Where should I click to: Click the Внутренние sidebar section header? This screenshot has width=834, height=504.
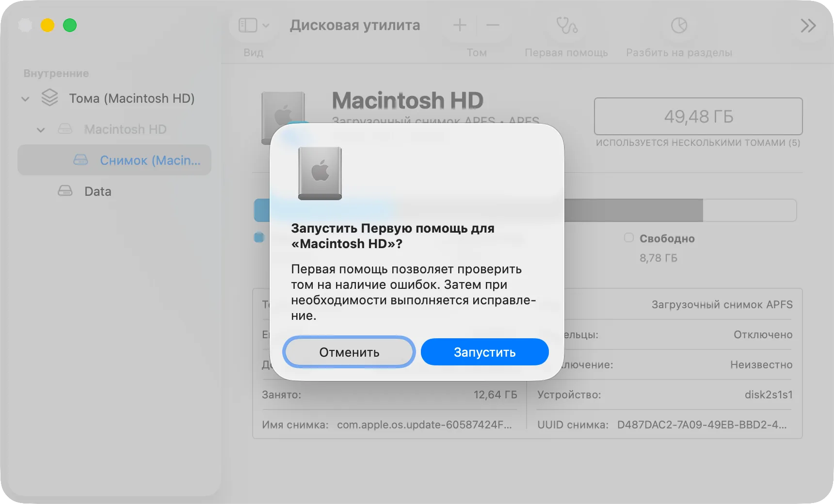[56, 73]
